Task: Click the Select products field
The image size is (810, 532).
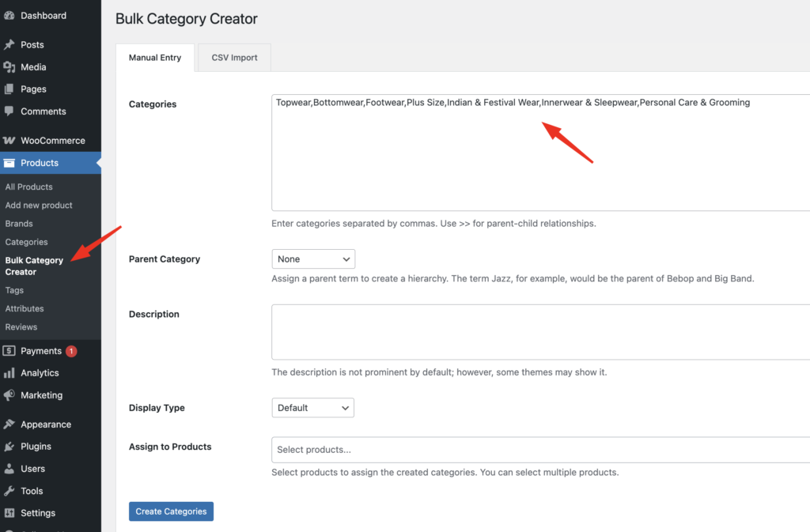Action: pyautogui.click(x=540, y=450)
